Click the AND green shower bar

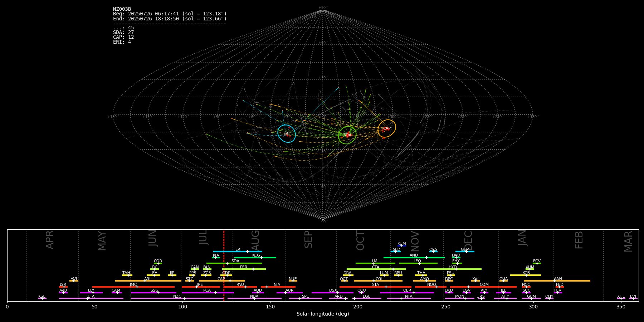click(x=414, y=258)
